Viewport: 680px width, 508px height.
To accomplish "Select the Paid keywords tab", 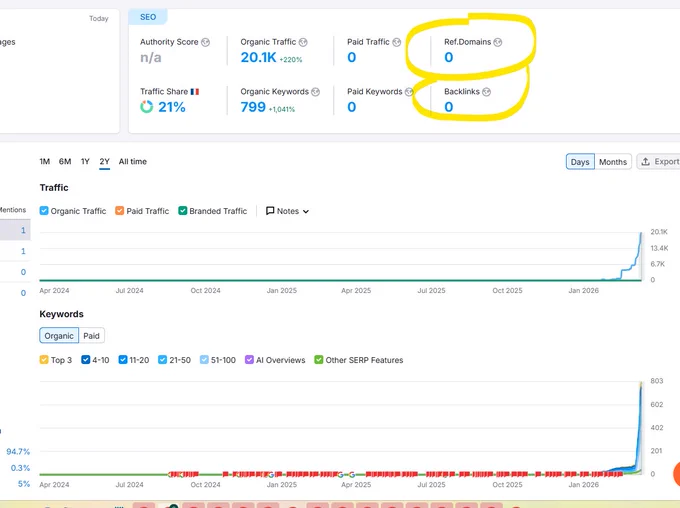I will coord(92,336).
